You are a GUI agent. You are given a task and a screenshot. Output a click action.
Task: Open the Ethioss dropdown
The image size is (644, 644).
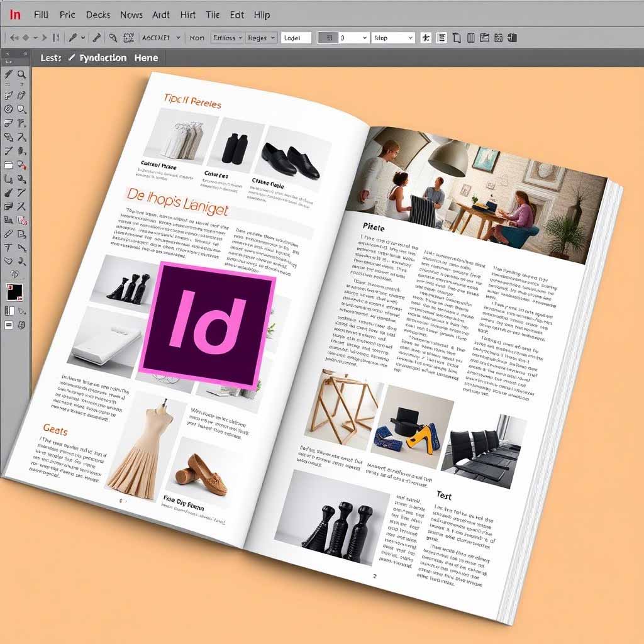pos(227,38)
